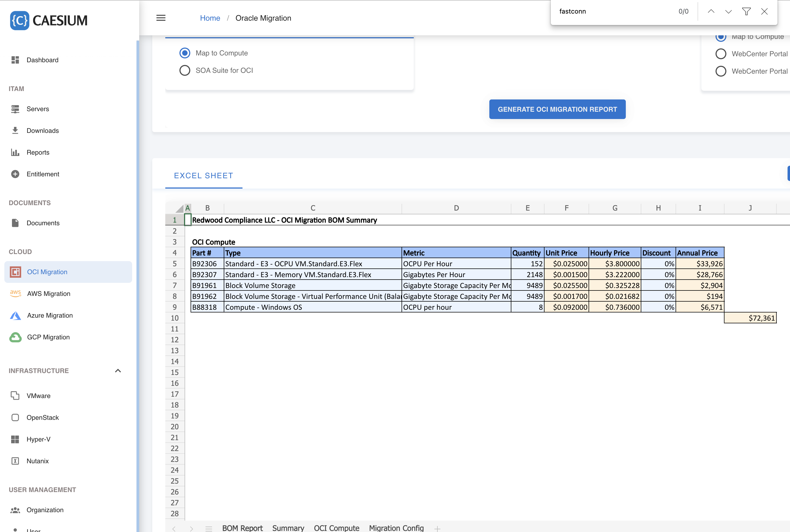Click the Block Volume Storage cell in row 7
This screenshot has height=532, width=790.
pos(313,285)
